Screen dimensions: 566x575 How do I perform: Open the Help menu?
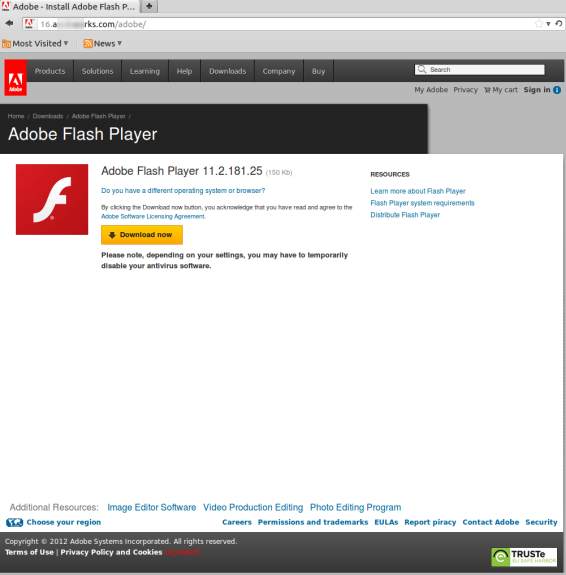184,71
